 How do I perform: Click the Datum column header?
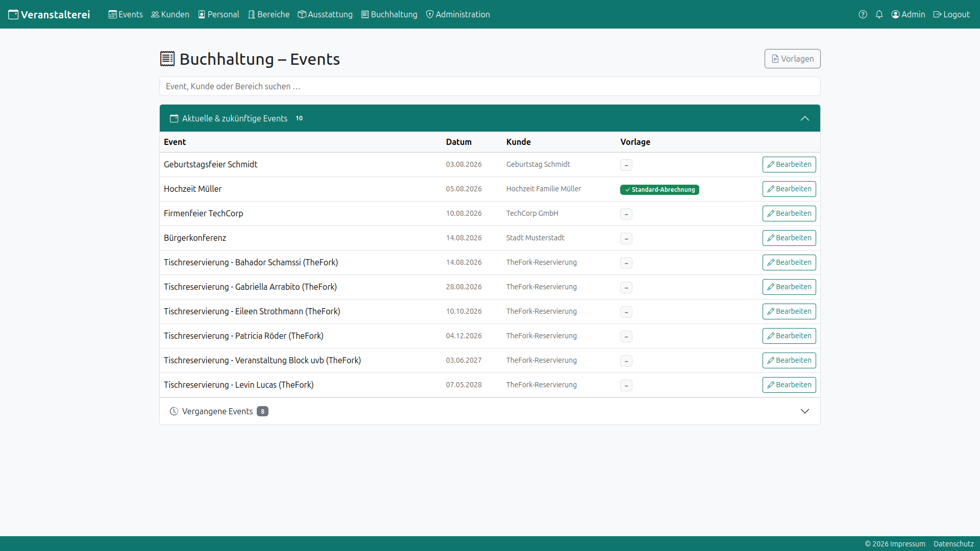[x=459, y=142]
